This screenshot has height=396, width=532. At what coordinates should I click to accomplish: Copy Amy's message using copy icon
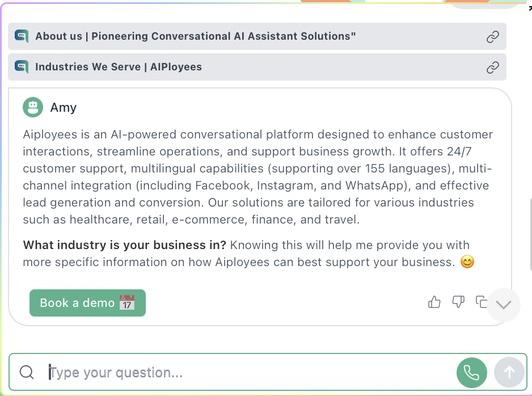[x=482, y=302]
